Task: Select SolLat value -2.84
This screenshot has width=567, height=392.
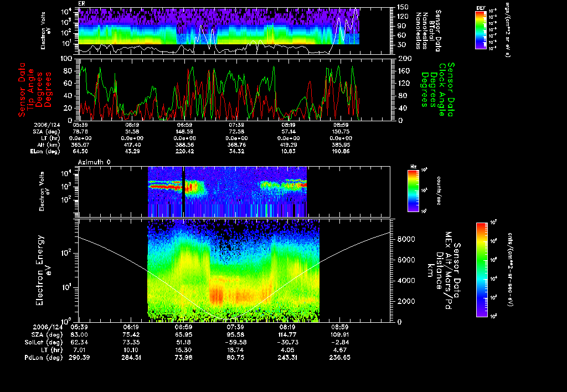Action: pos(339,343)
